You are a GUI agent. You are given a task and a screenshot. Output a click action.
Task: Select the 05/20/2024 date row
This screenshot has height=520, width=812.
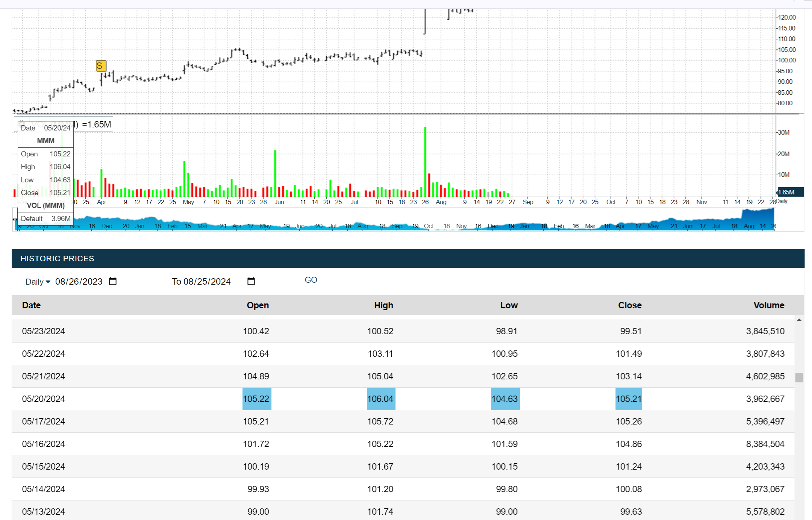[x=44, y=399]
